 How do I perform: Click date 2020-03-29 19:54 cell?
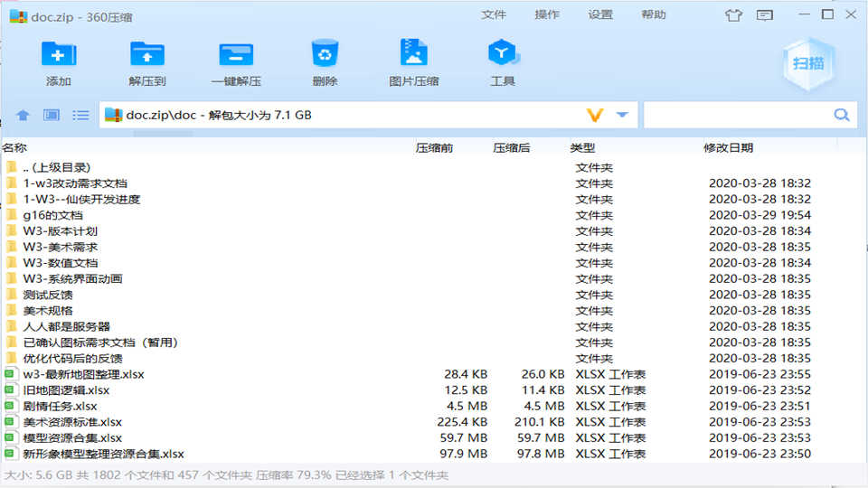pos(759,215)
